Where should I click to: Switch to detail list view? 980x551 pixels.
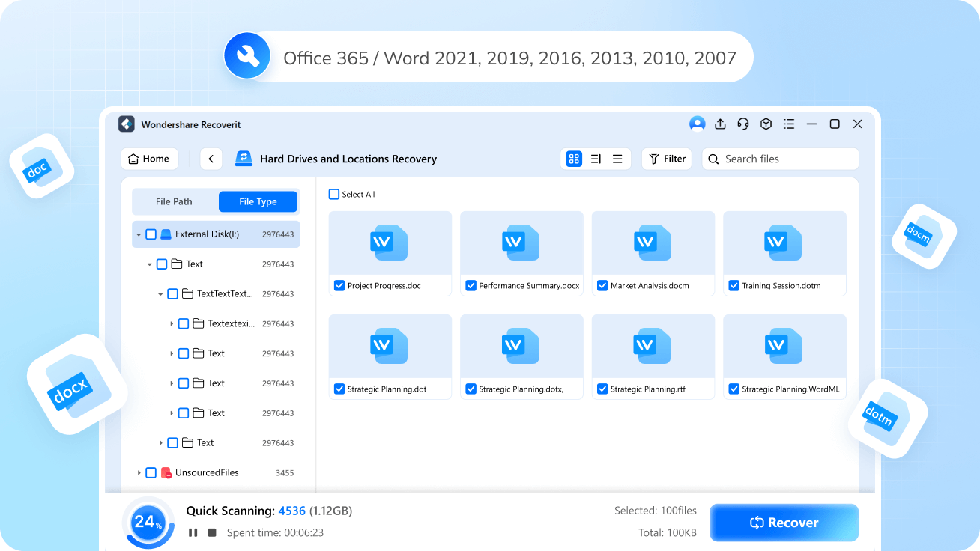[596, 159]
